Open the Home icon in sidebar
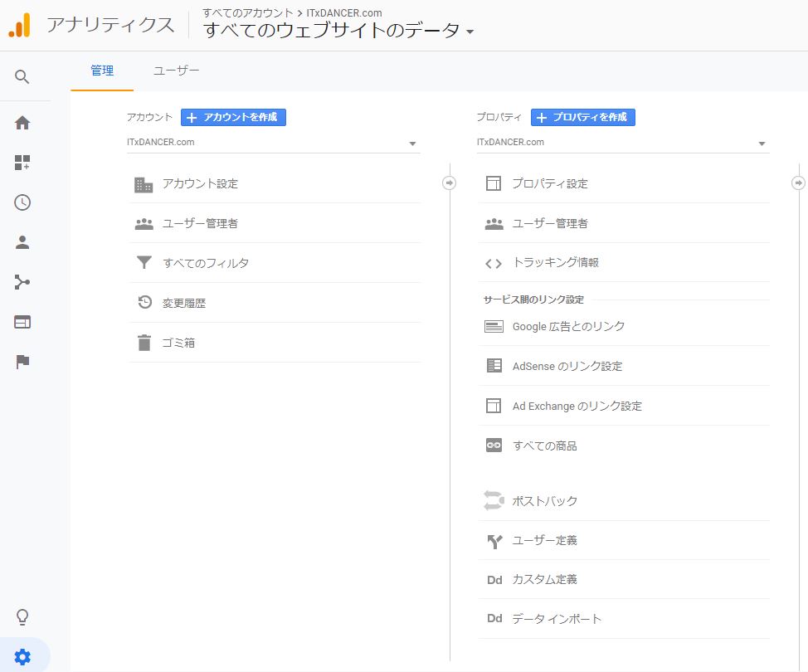This screenshot has width=808, height=672. 22,123
